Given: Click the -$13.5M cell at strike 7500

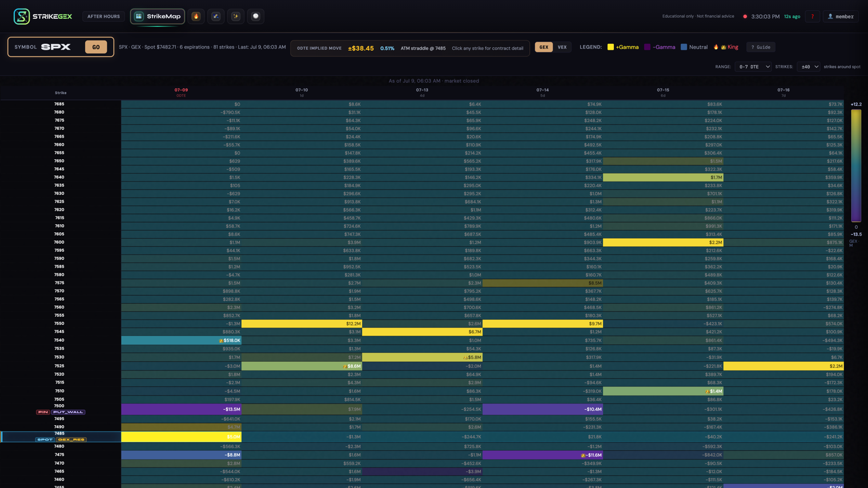Looking at the screenshot, I should [x=181, y=409].
